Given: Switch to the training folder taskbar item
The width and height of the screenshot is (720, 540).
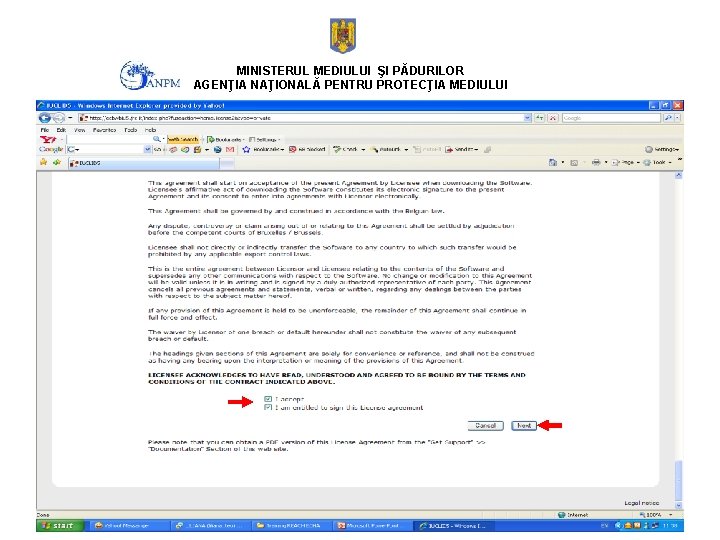Looking at the screenshot, I should pyautogui.click(x=292, y=526).
